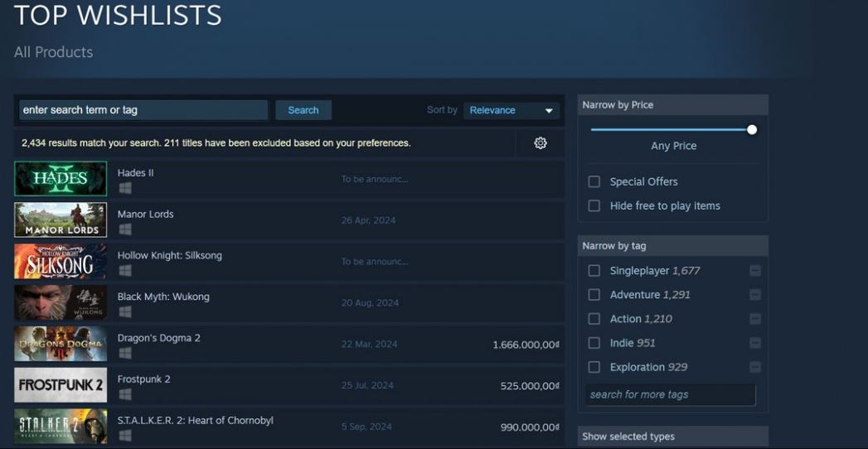Open Black Myth: Wukong title link
This screenshot has height=449, width=868.
(163, 297)
